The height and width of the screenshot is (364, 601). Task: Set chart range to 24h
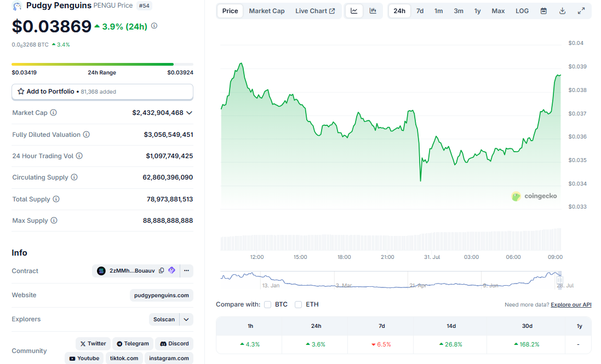399,11
